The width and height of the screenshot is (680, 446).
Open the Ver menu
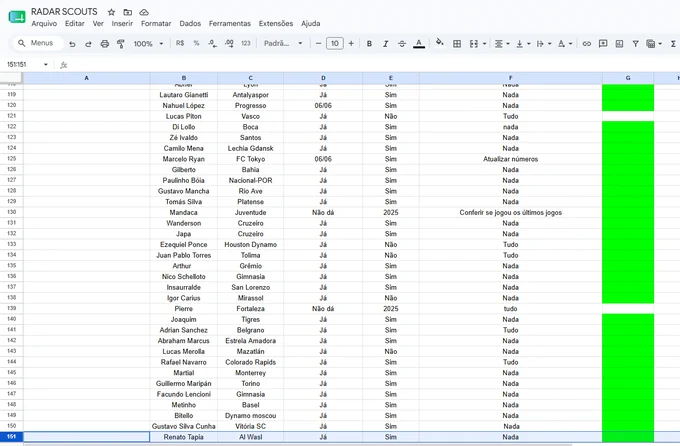pos(98,23)
